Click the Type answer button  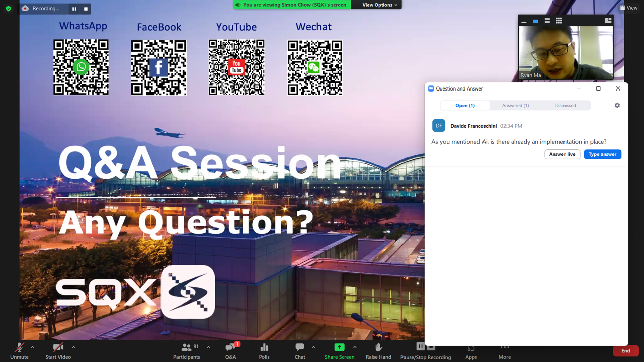(x=603, y=154)
